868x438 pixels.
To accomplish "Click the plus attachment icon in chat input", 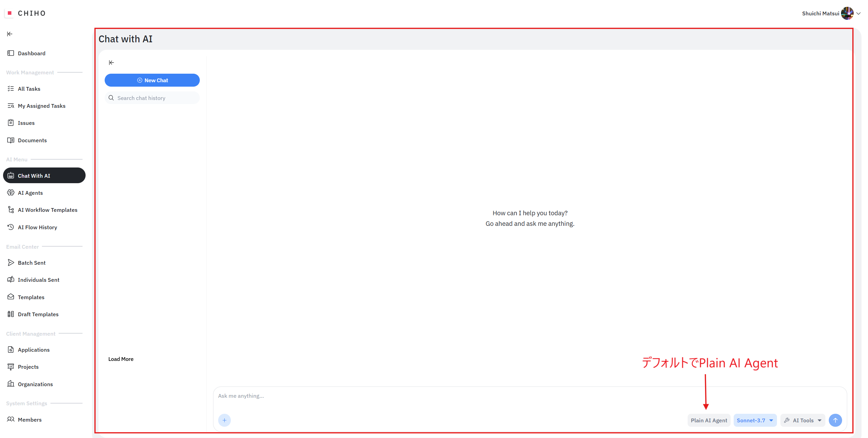I will [224, 420].
